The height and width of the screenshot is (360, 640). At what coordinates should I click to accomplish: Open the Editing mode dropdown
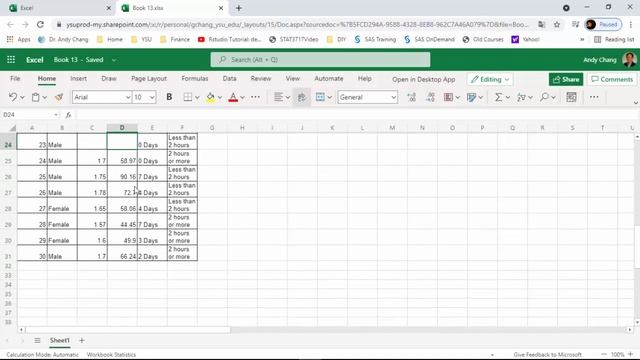[x=490, y=80]
